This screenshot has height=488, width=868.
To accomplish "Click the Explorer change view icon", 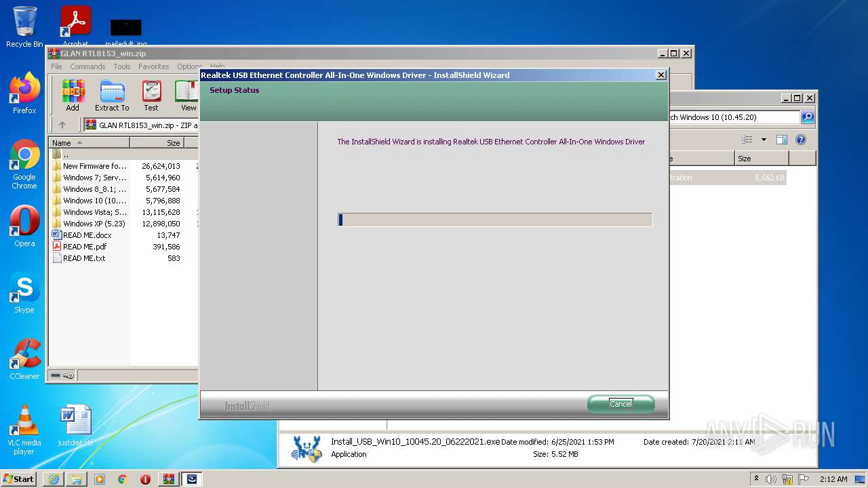I will [747, 140].
